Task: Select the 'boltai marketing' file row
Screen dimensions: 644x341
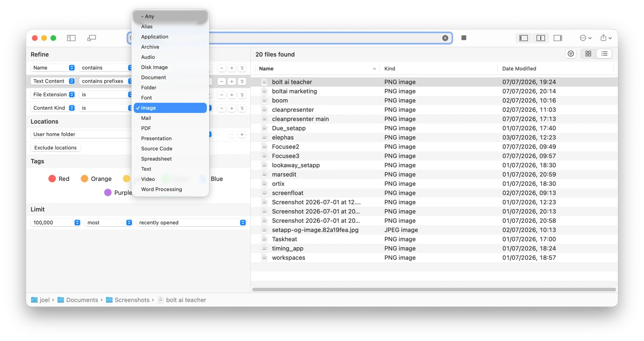Action: (434, 91)
